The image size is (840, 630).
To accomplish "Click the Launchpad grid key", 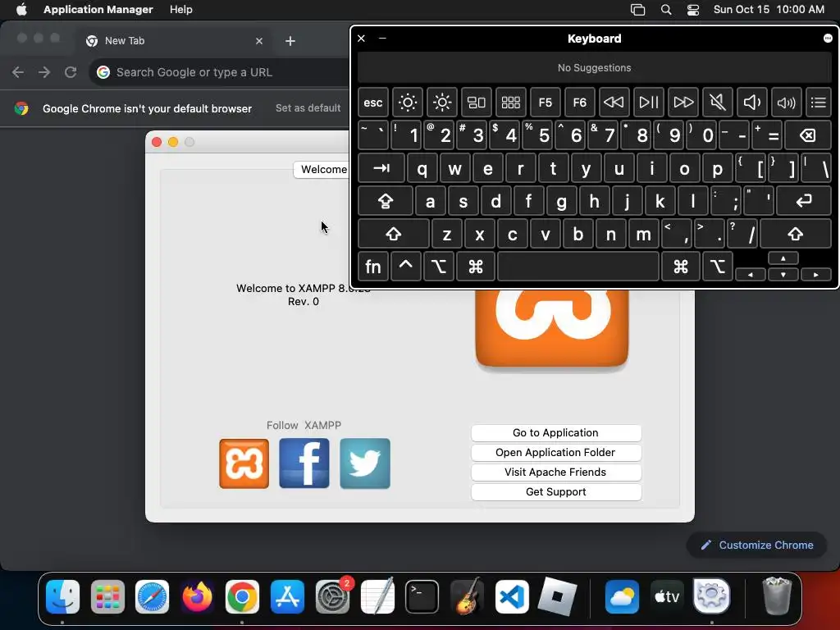I will pos(510,103).
